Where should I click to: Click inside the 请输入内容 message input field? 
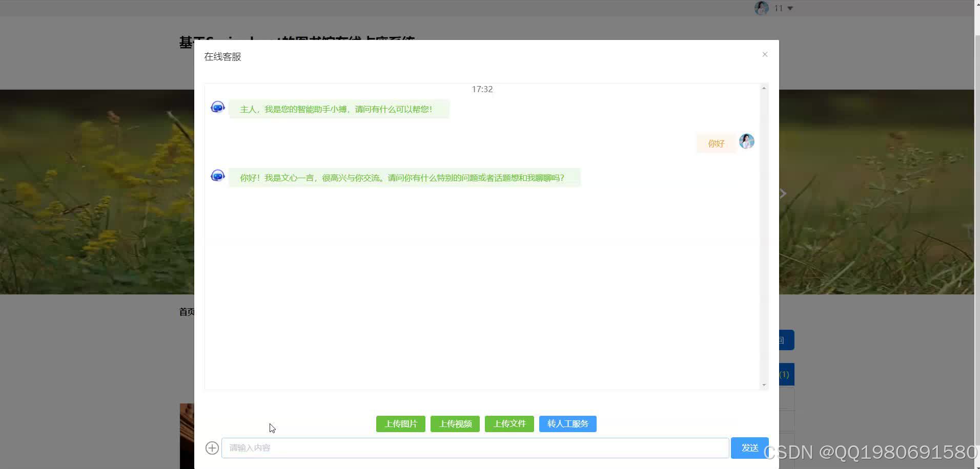(x=461, y=447)
